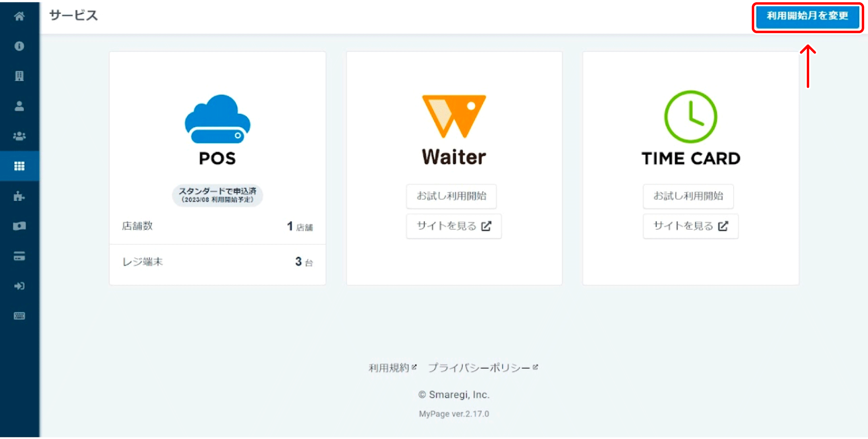Screen dimensions: 868x439
Task: Select the credit card sidebar icon
Action: (x=19, y=256)
